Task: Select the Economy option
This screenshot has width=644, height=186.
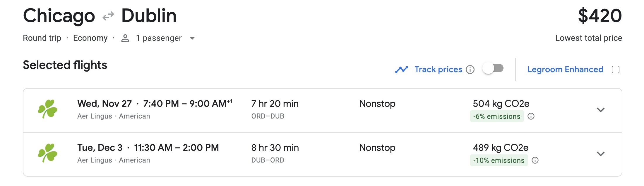Action: coord(91,38)
